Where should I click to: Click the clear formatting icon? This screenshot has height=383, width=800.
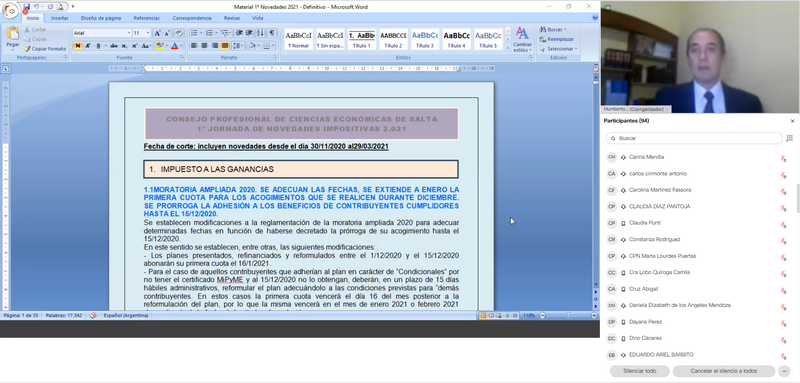tap(178, 33)
